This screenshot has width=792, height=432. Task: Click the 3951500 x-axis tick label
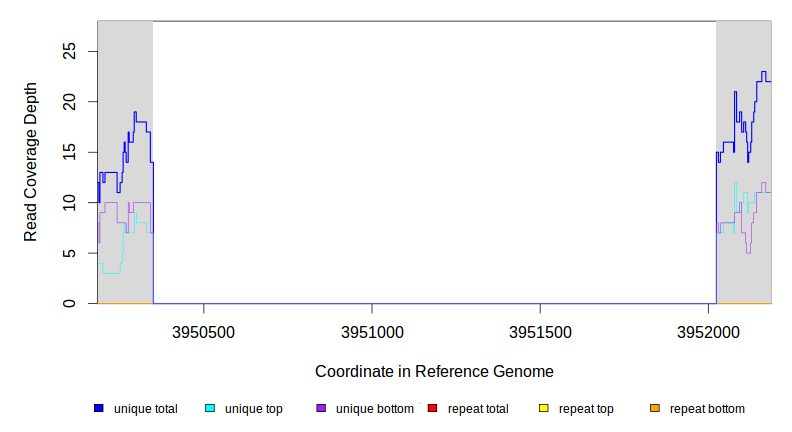pyautogui.click(x=540, y=330)
